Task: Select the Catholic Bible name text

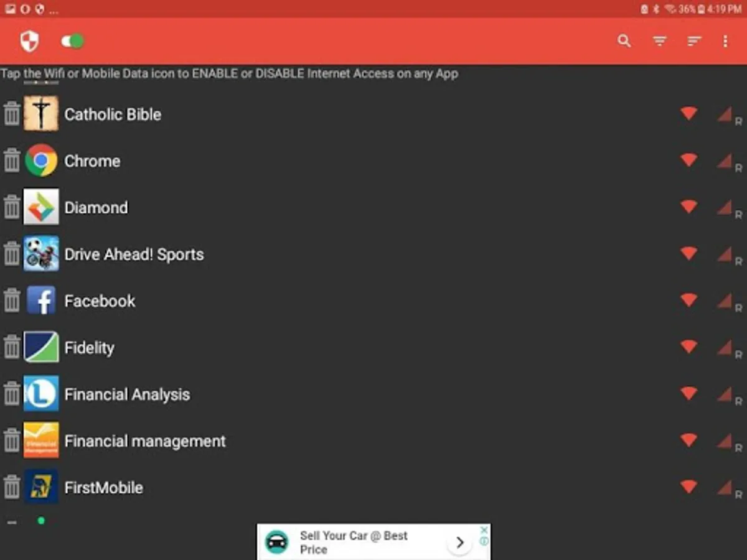Action: [x=113, y=114]
